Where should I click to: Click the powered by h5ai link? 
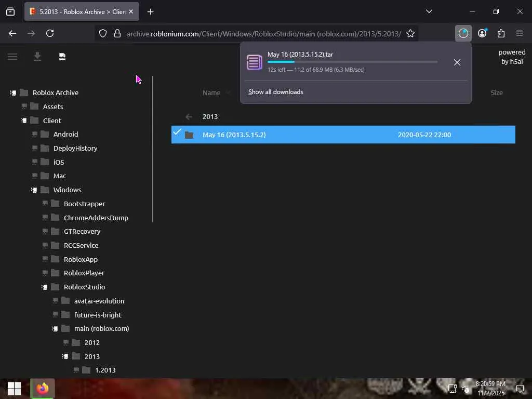[512, 57]
